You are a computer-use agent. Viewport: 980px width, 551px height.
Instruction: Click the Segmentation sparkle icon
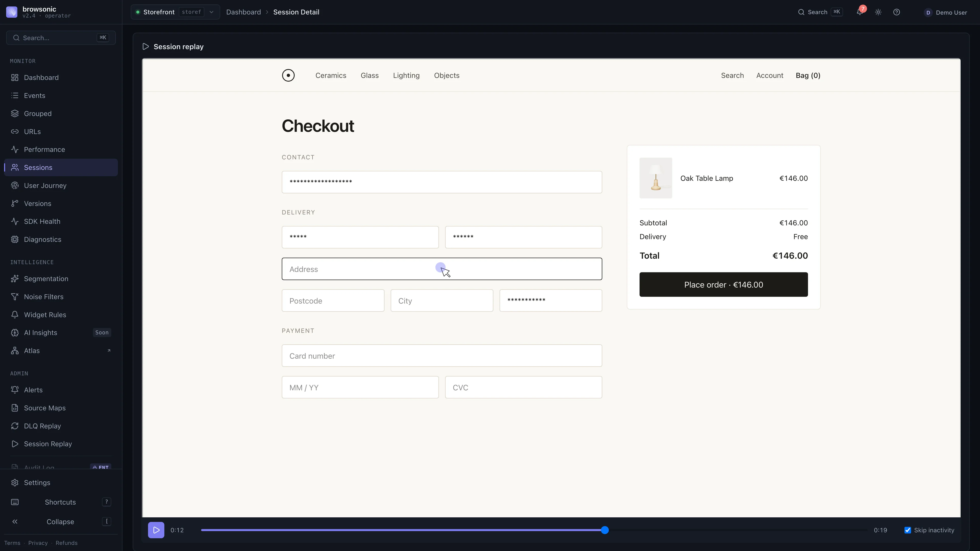15,279
